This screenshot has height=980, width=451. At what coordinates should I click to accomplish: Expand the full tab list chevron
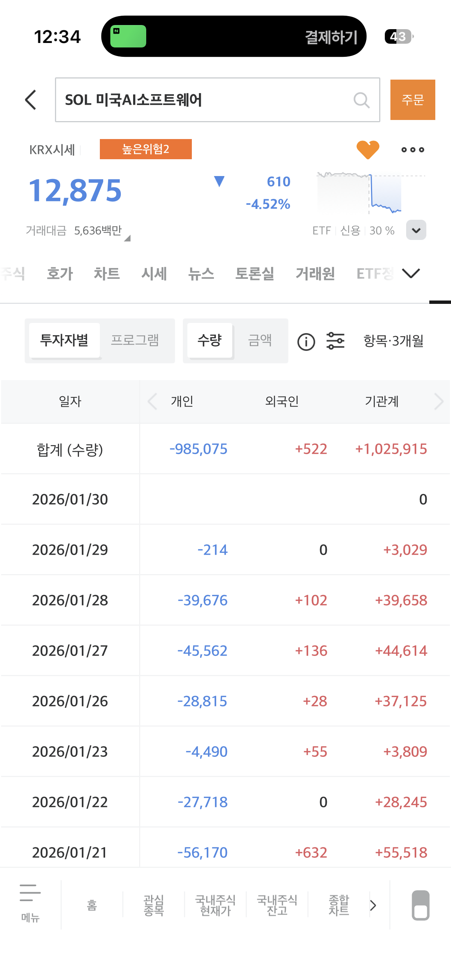(x=411, y=273)
